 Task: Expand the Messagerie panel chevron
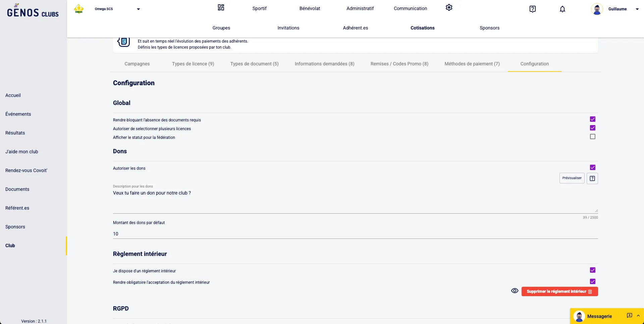(x=638, y=316)
